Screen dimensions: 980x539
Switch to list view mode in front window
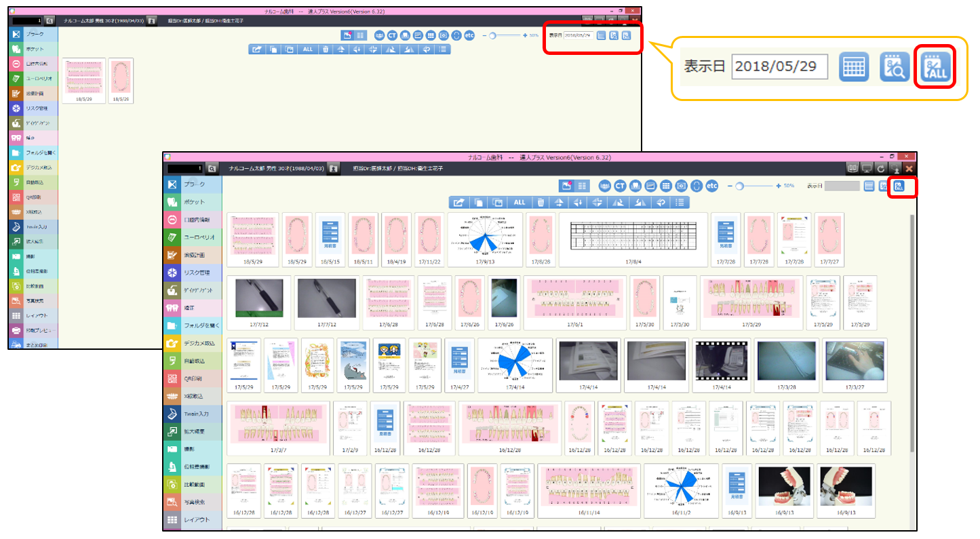coord(581,185)
